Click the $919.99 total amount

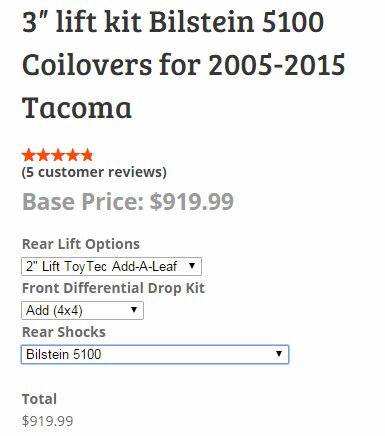(47, 421)
